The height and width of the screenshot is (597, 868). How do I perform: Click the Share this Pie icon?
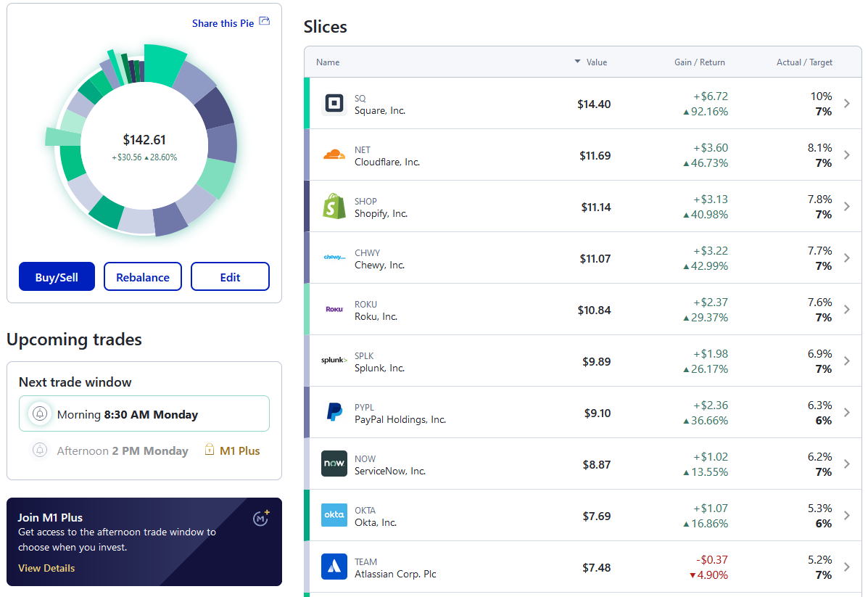265,22
